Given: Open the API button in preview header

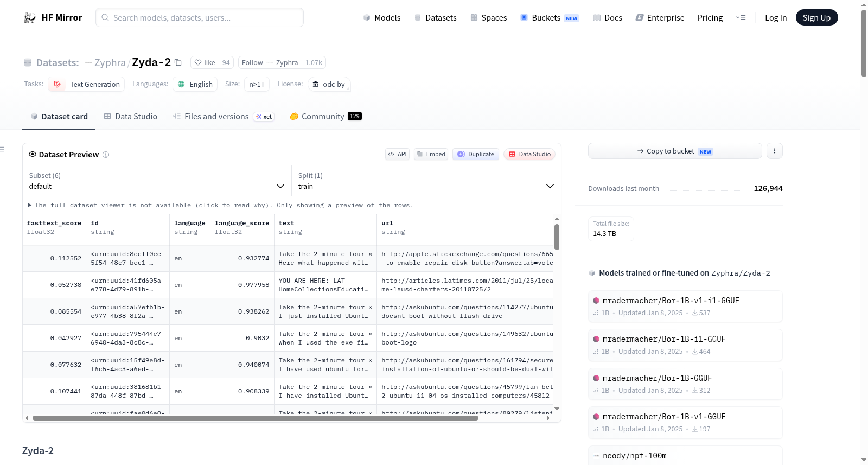Looking at the screenshot, I should (397, 154).
